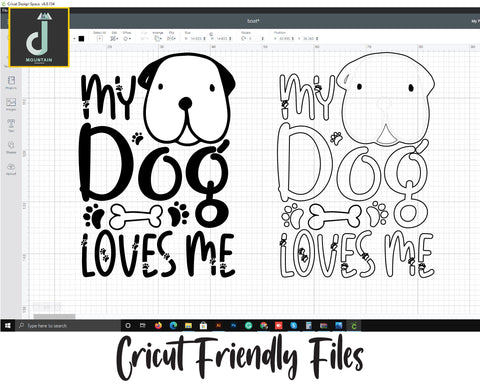Screen dimensions: 480x384
Task: Open the Arrange dropdown
Action: click(158, 37)
